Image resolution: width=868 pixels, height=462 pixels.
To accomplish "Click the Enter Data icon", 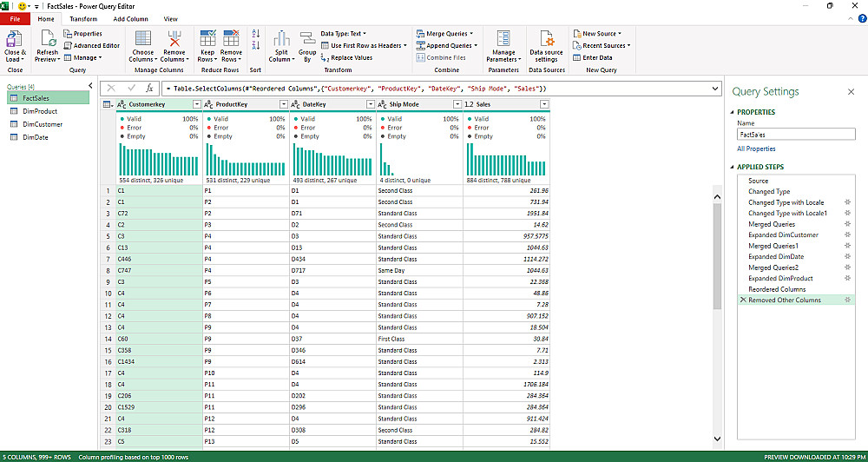I will 577,57.
